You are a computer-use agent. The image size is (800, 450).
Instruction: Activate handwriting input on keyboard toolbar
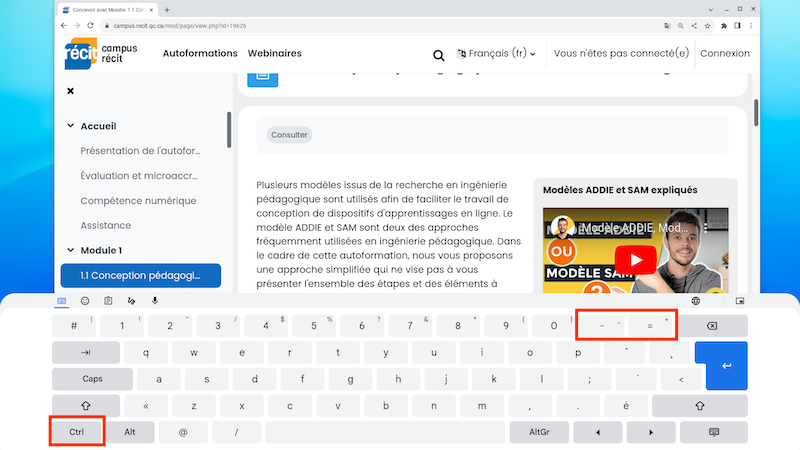[x=131, y=300]
